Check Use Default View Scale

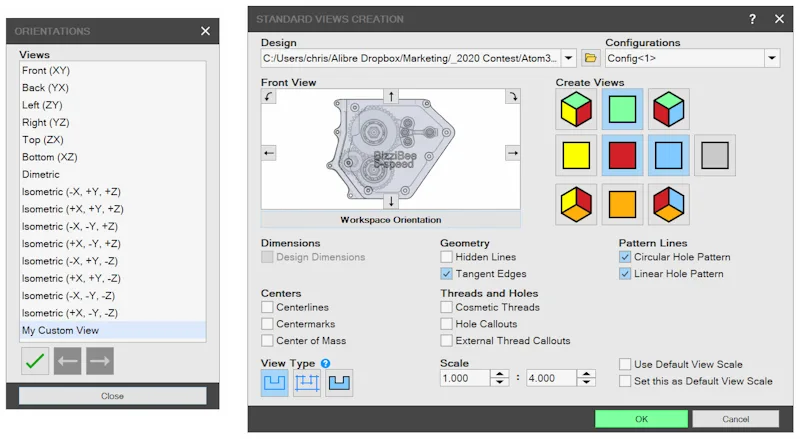[625, 364]
